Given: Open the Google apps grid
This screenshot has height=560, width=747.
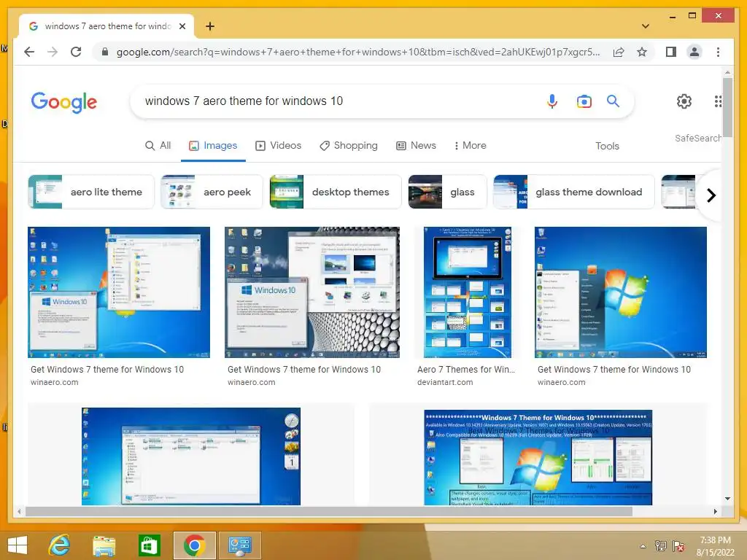Looking at the screenshot, I should pos(718,101).
